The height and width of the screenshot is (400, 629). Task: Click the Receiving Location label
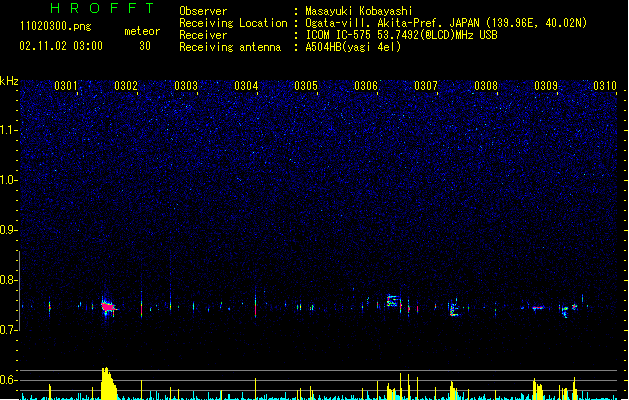click(x=233, y=23)
